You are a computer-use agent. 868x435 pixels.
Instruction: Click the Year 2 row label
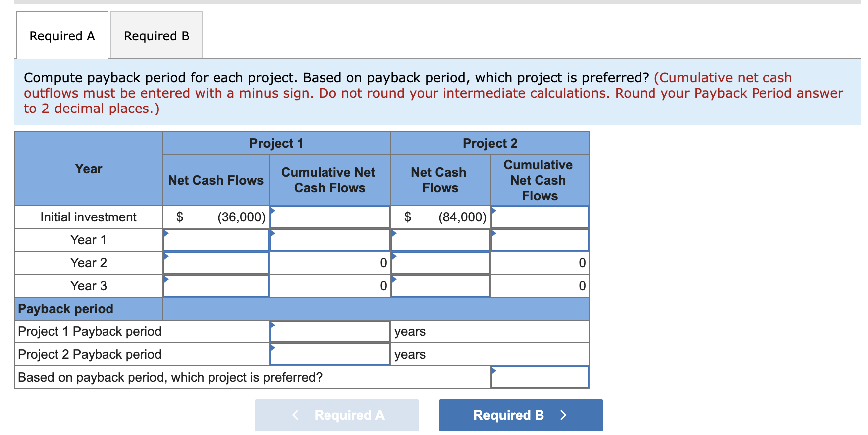pos(89,263)
